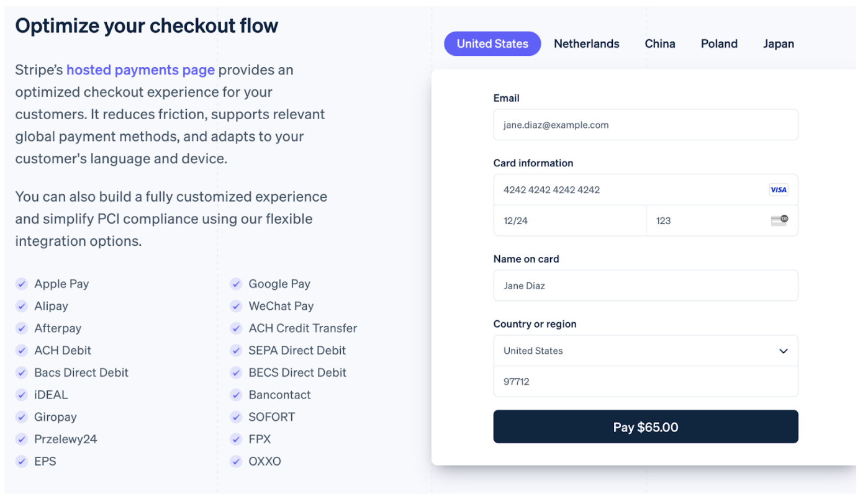Click the VISA card brand icon
The image size is (868, 504).
(x=778, y=190)
